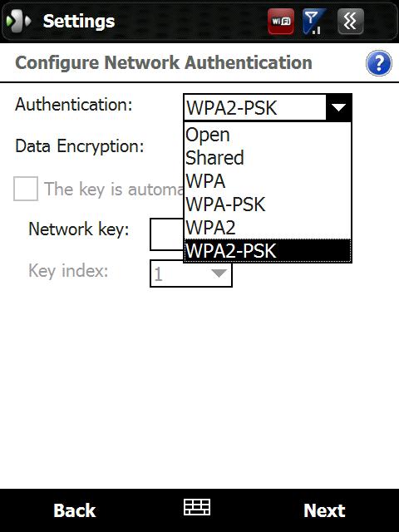This screenshot has width=399, height=532.
Task: Show the on-screen keyboard icon
Action: point(197,507)
